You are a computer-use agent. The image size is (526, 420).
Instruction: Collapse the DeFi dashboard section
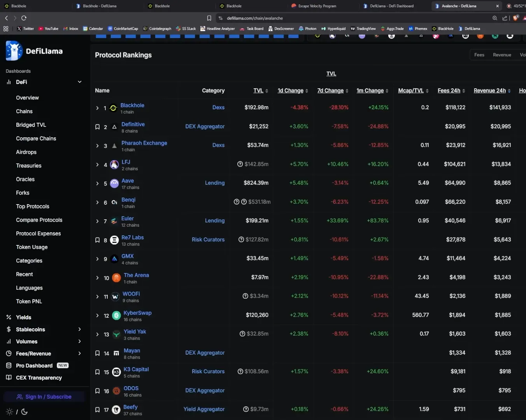[79, 82]
